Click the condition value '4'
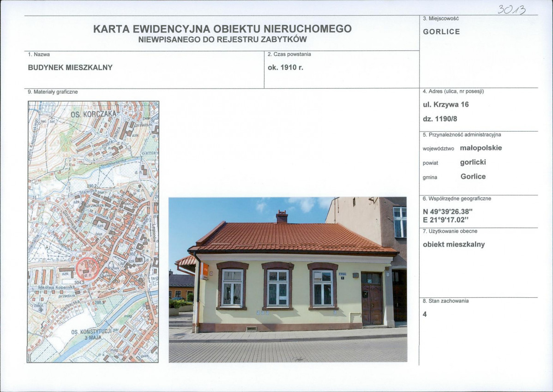 425,314
